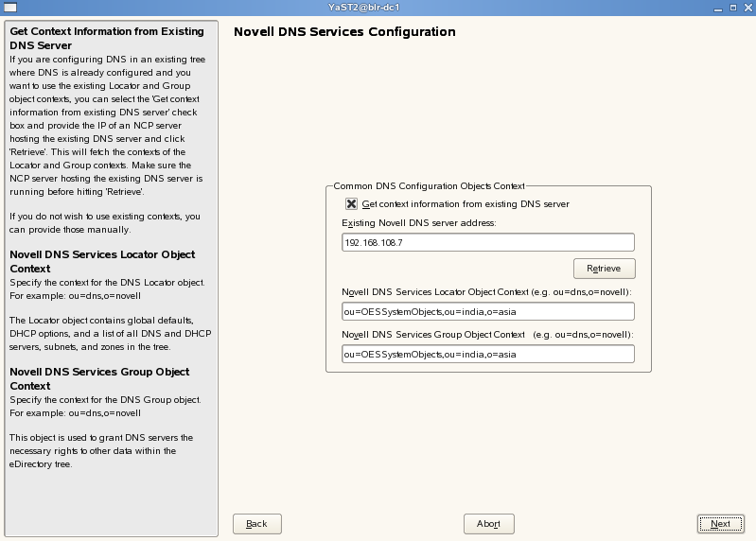Click the 'Novell DNS Services Configuration' page heading

[x=344, y=32]
